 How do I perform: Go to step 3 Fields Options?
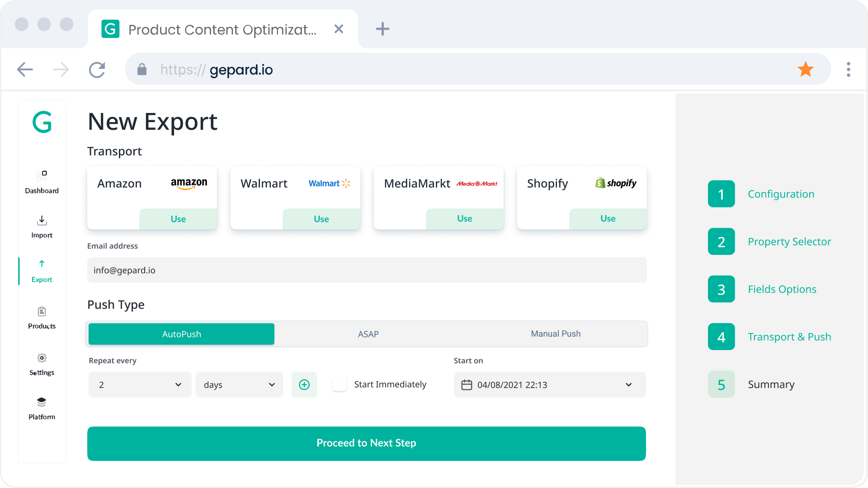(x=762, y=289)
